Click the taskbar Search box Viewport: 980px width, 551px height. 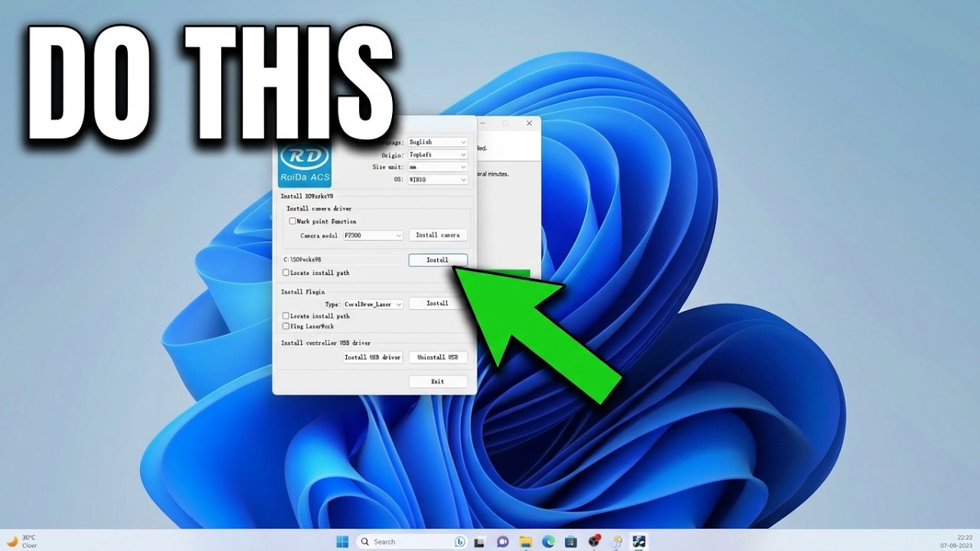(x=413, y=541)
